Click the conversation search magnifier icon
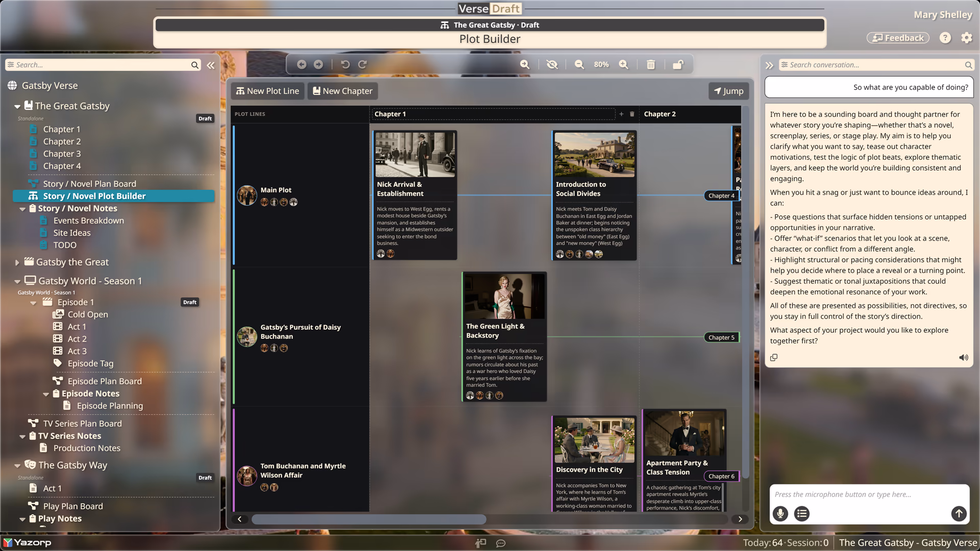Screen dimensions: 980x551 968,65
